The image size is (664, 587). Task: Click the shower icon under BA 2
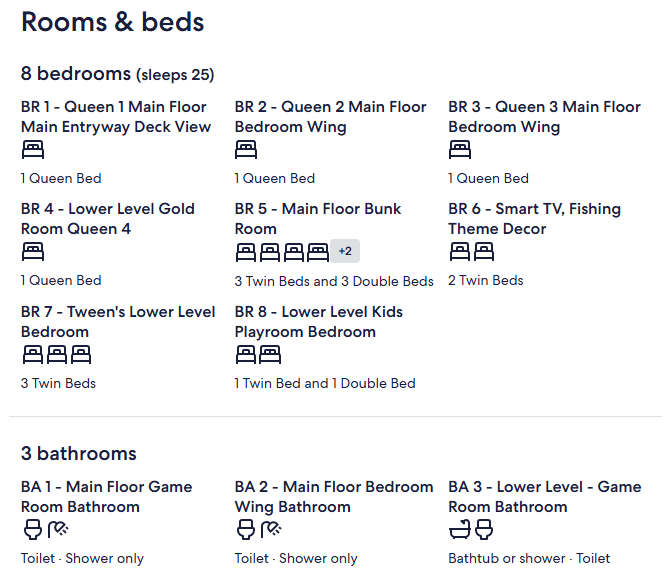click(270, 530)
